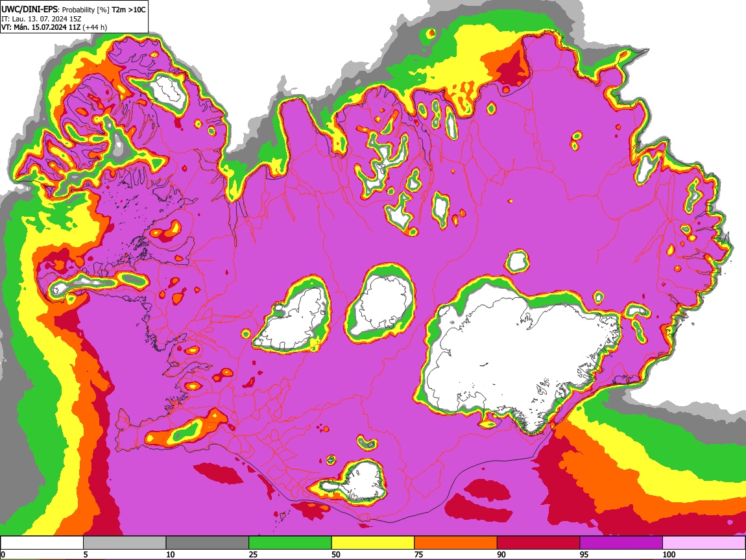Screen dimensions: 746x560
Task: Select the green 25–50 legend band
Action: (290, 543)
